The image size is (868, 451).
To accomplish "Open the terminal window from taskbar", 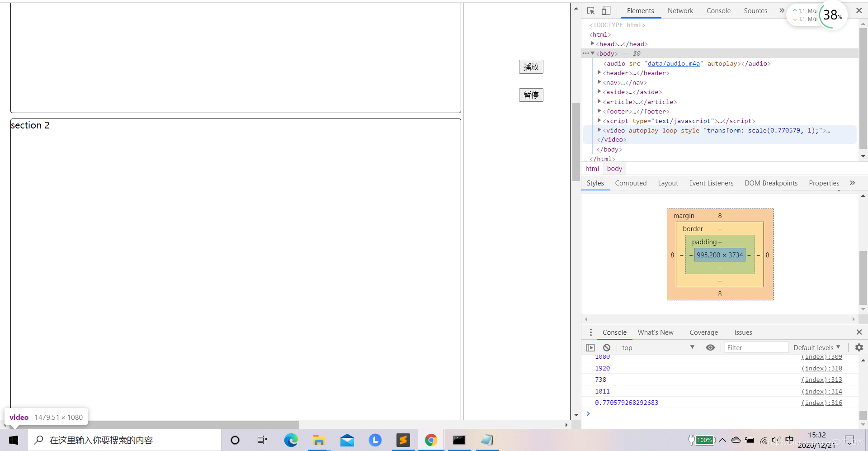I will (x=459, y=440).
